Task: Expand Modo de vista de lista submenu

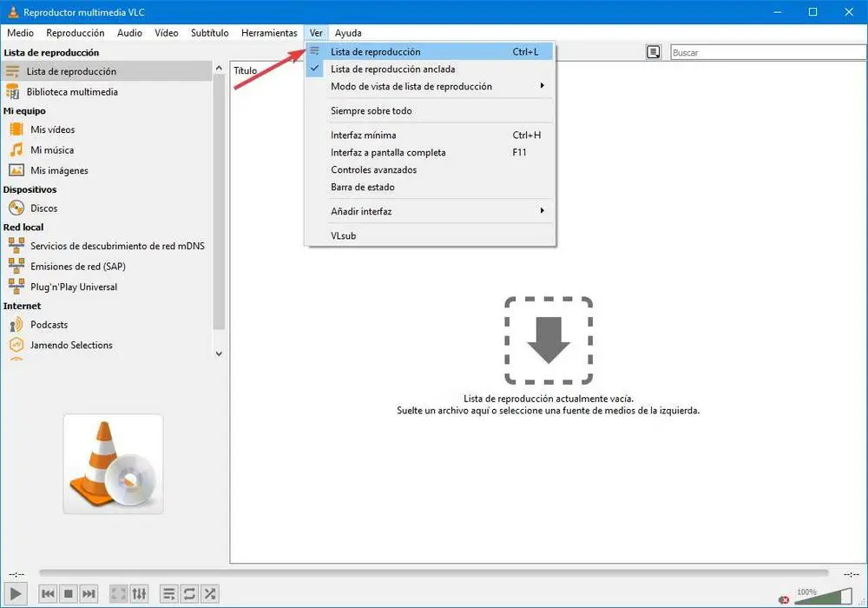Action: pyautogui.click(x=430, y=86)
